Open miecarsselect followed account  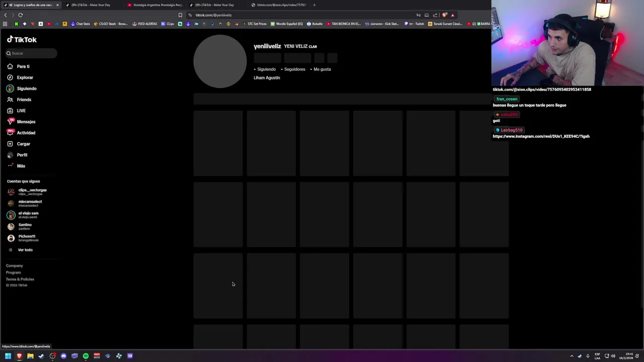[25, 203]
